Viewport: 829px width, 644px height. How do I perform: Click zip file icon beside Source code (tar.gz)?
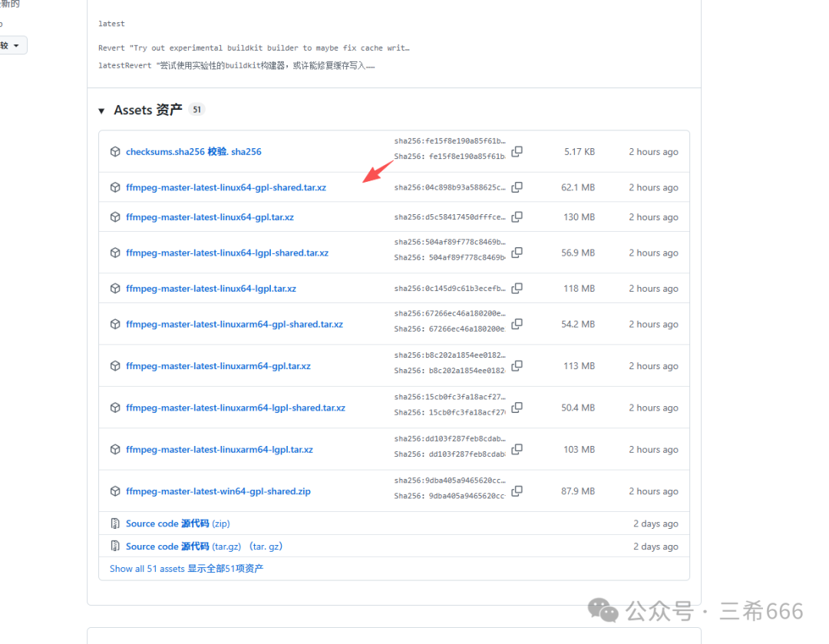click(x=114, y=546)
